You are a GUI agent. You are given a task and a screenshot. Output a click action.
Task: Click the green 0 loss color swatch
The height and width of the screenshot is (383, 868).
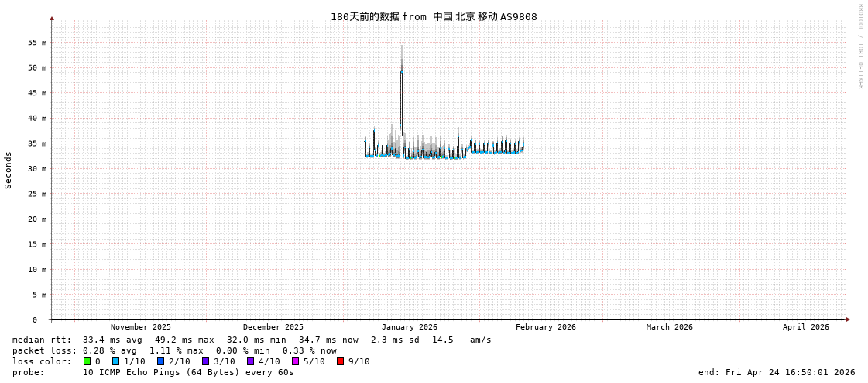(x=87, y=361)
